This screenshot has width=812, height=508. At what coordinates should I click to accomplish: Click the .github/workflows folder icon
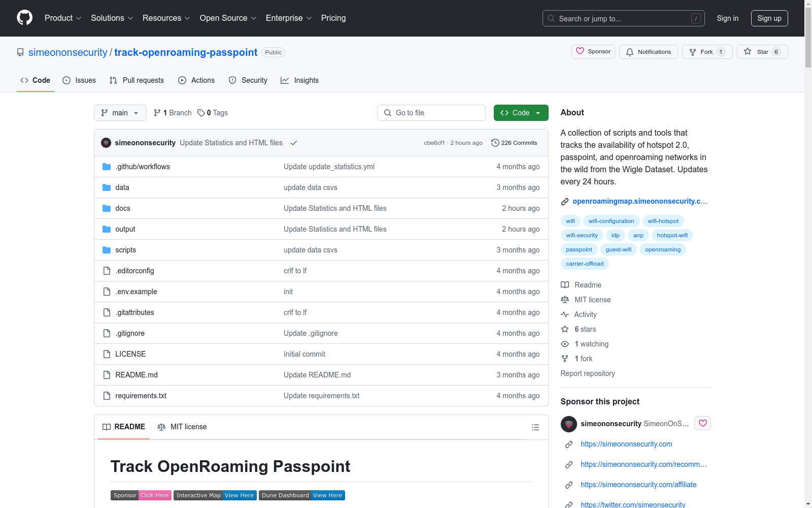click(107, 167)
